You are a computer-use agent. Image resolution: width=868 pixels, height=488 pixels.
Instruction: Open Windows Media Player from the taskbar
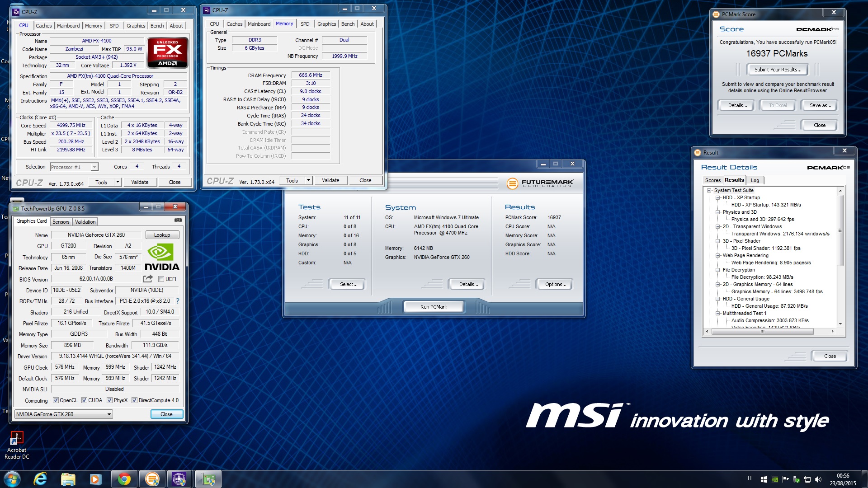[x=95, y=479]
